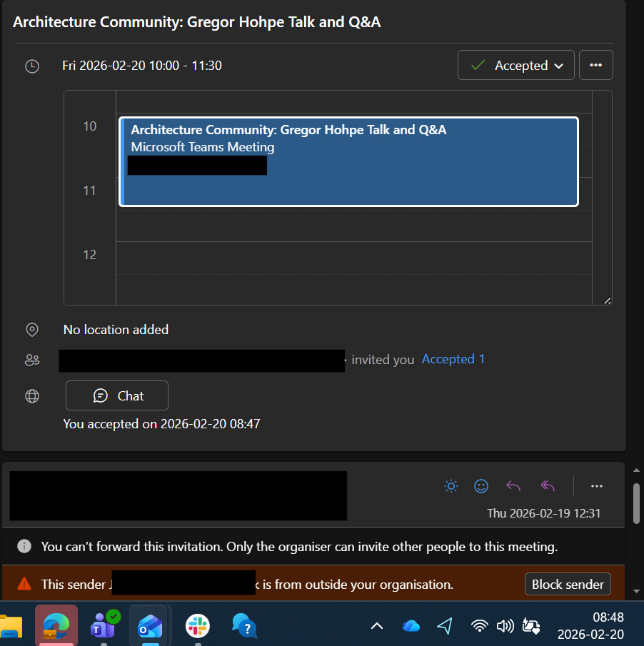Viewport: 644px width, 646px height.
Task: Expand the Accepted response dropdown
Action: coord(515,66)
